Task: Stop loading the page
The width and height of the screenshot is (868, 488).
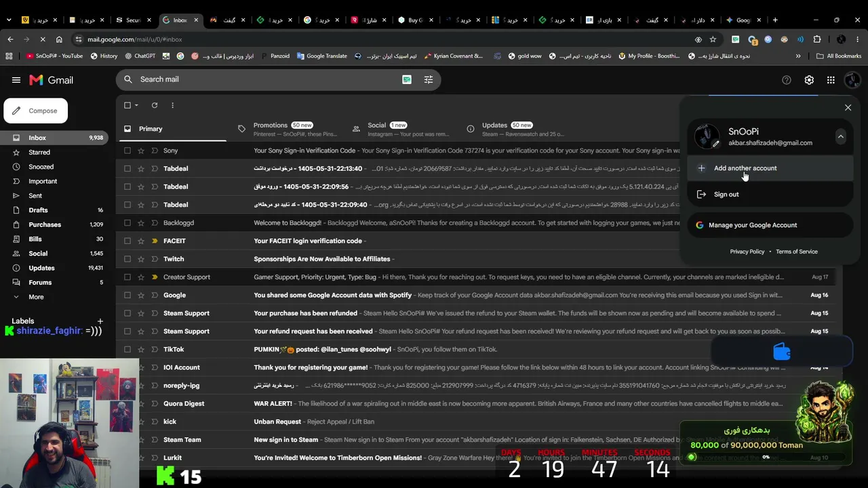Action: click(x=42, y=39)
